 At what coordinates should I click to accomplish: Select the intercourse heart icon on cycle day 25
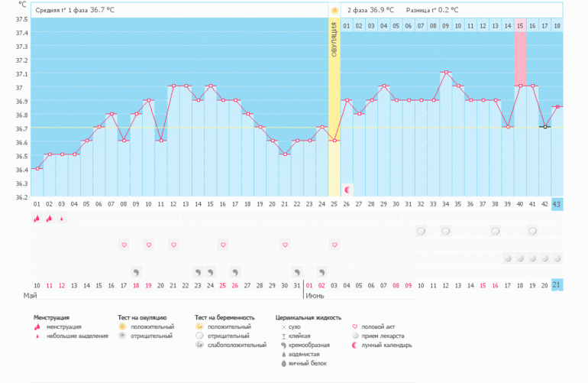(x=334, y=245)
